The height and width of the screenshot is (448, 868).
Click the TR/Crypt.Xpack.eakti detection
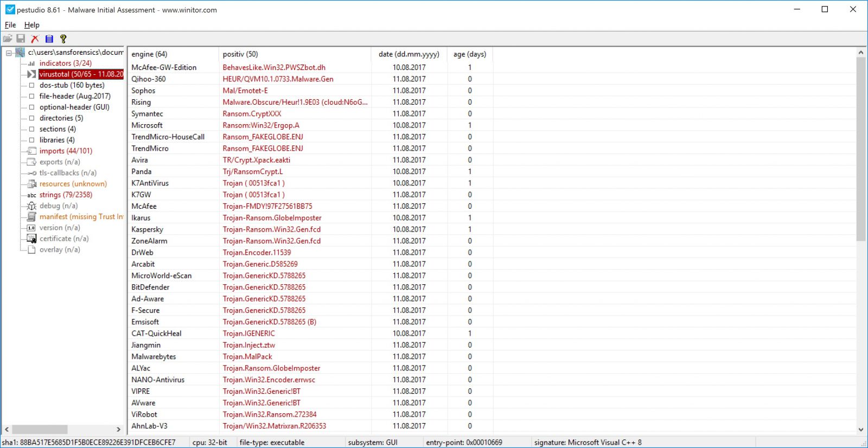[256, 160]
